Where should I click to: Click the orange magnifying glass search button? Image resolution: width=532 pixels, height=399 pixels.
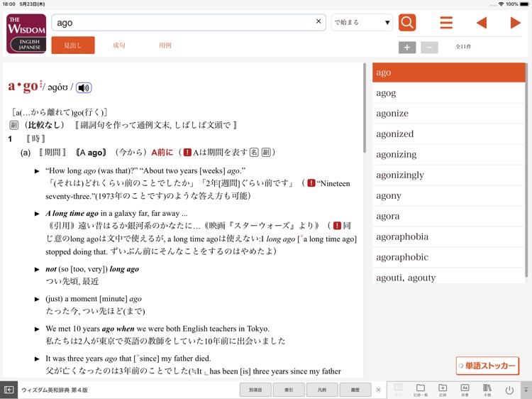tap(407, 23)
